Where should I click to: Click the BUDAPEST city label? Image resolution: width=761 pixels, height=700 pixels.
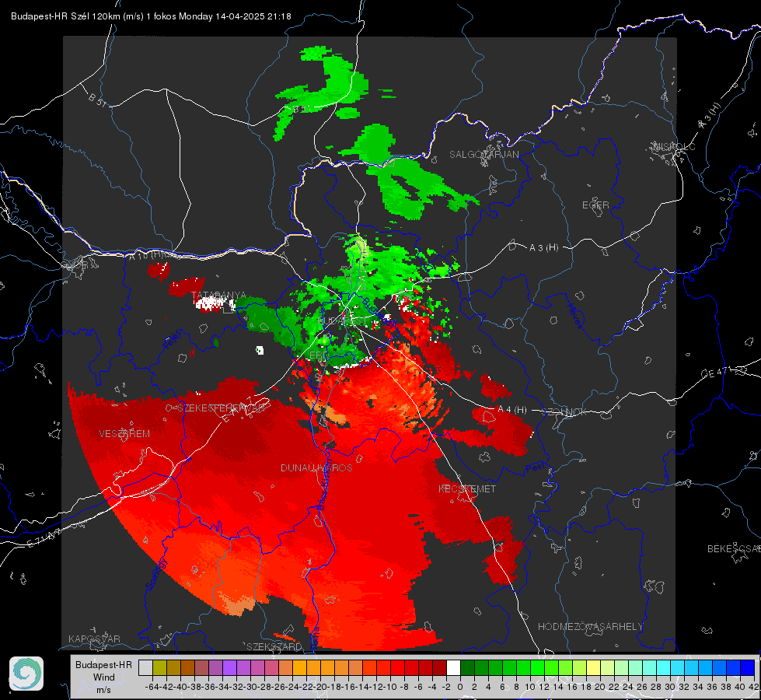(x=343, y=321)
